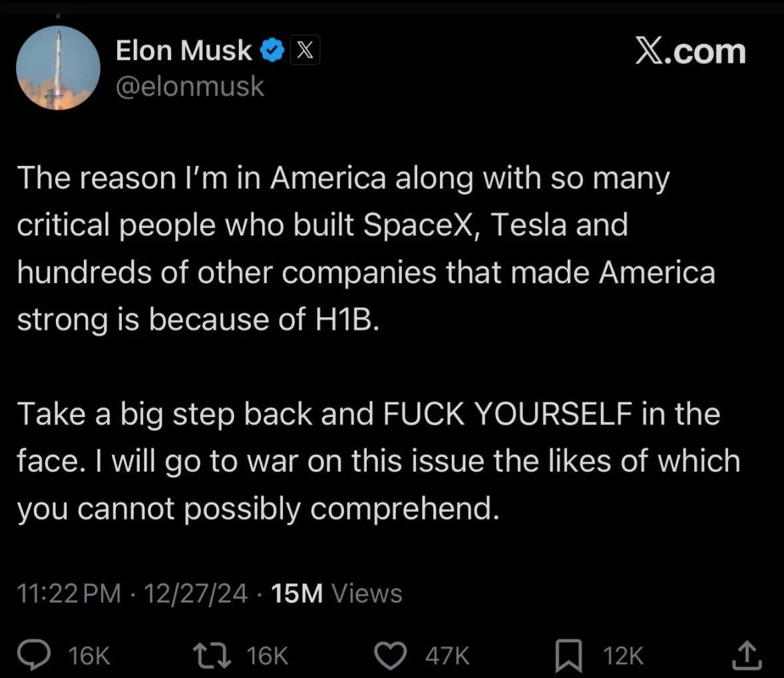784x678 pixels.
Task: Click the reply speech bubble icon
Action: click(34, 655)
